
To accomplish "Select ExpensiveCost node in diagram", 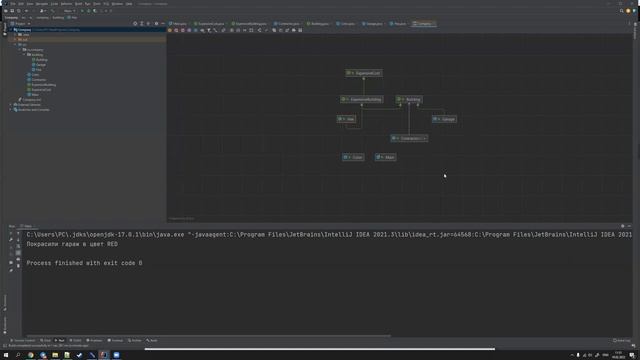I will pyautogui.click(x=364, y=73).
